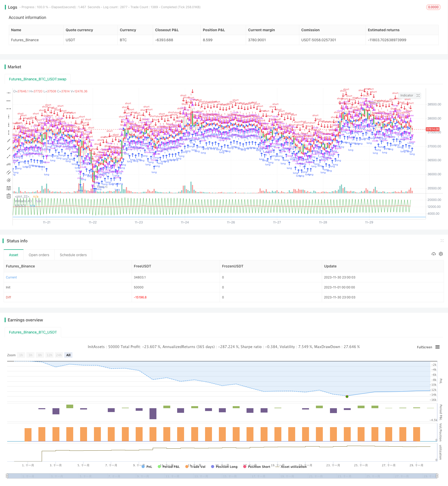Set zoom range to All

click(x=68, y=355)
